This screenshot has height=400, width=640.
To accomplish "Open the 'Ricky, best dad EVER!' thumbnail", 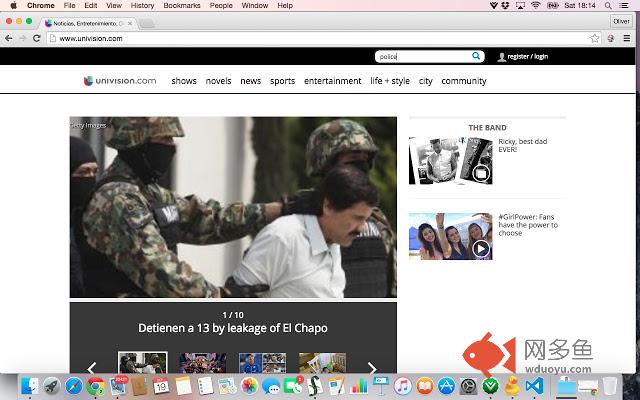I will (437, 161).
